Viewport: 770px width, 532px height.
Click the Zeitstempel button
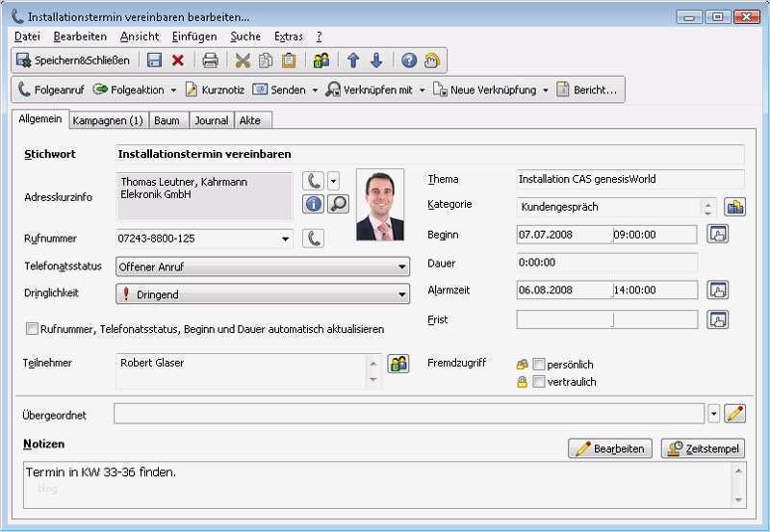[x=703, y=448]
